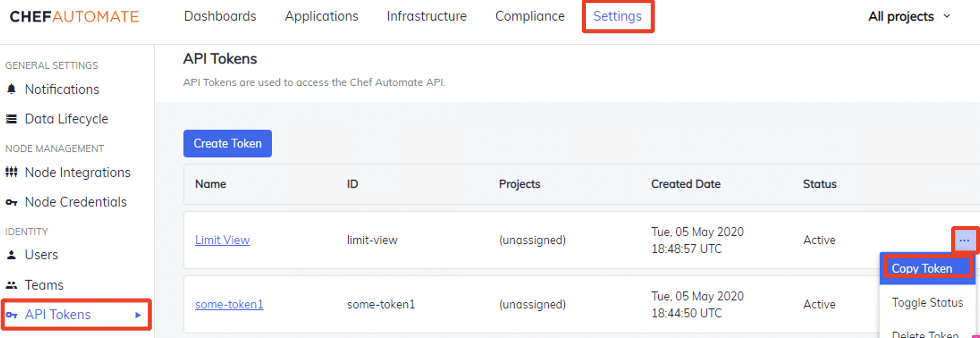Click the API Tokens key icon
The height and width of the screenshot is (338, 980).
(12, 315)
